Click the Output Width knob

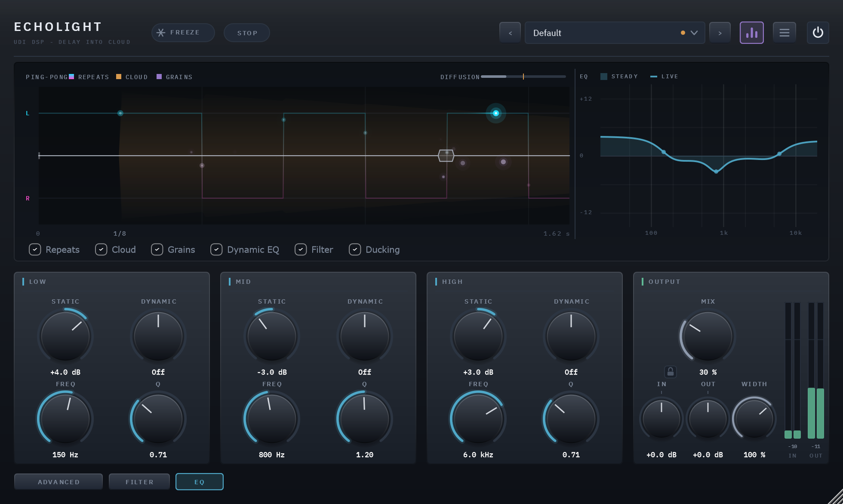pyautogui.click(x=754, y=418)
